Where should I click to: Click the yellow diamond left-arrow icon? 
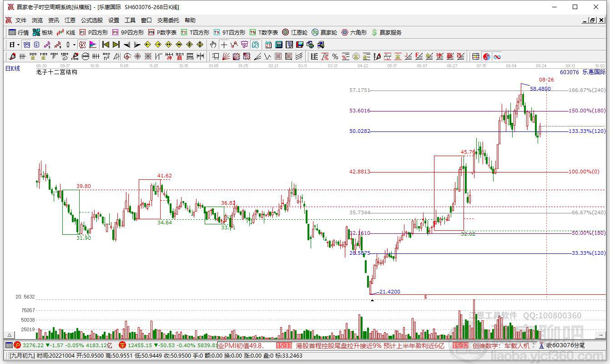point(147,45)
